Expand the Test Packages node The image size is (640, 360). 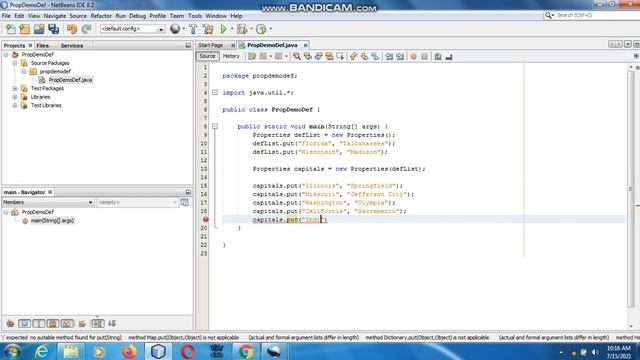click(x=15, y=89)
